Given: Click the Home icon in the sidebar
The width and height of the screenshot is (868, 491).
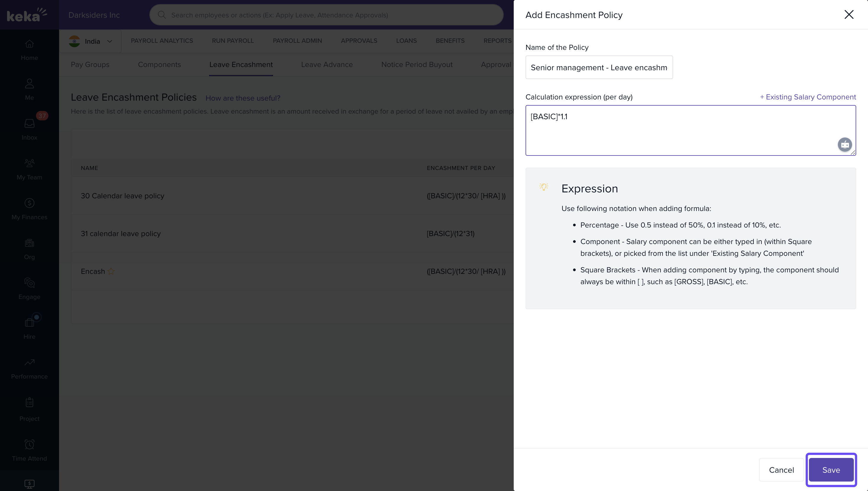Looking at the screenshot, I should 29,44.
